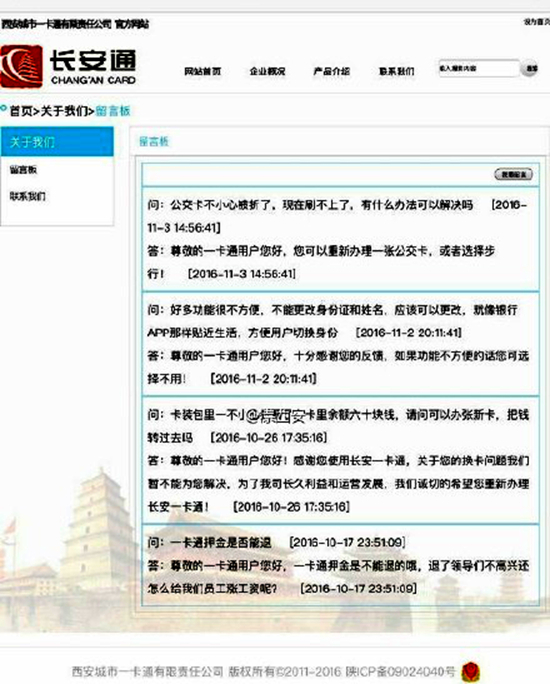550x684 pixels.
Task: Select the 关于我们 sidebar header
Action: [x=57, y=141]
